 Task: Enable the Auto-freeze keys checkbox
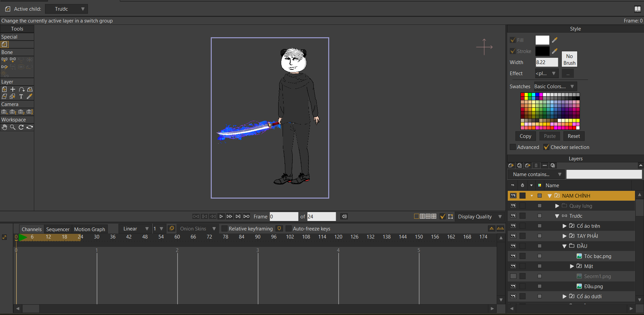289,229
